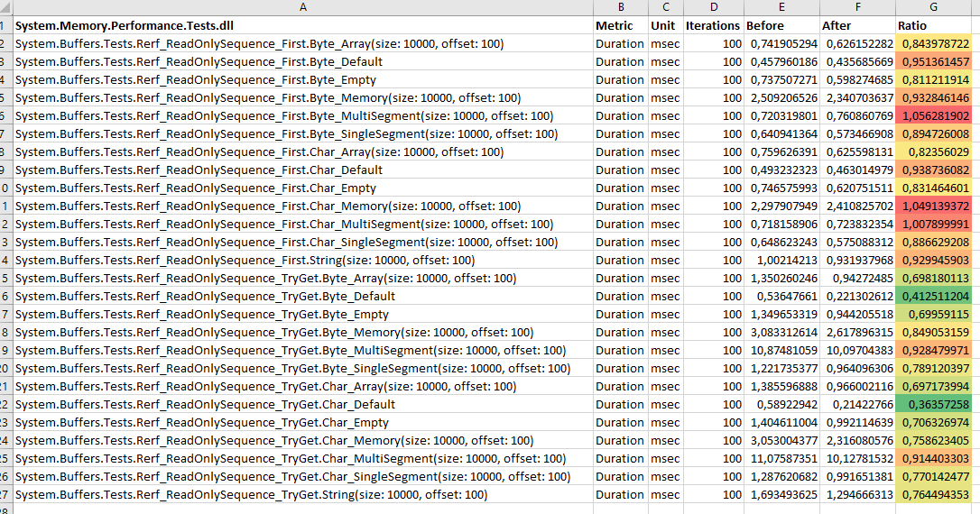Select column A header
980x514 pixels.
pos(303,7)
